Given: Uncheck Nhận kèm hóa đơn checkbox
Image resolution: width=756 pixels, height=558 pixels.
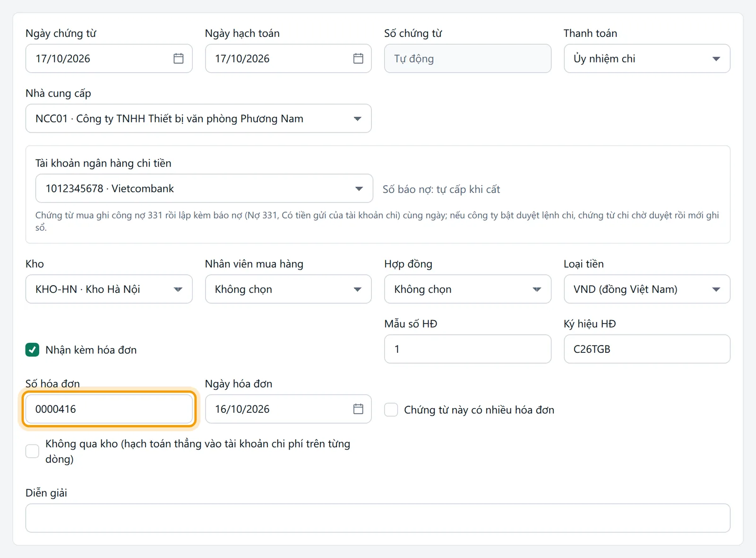Looking at the screenshot, I should 32,350.
